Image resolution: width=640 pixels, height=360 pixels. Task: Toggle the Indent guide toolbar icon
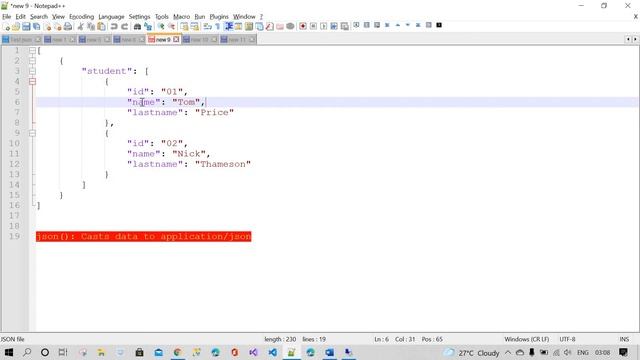[229, 27]
